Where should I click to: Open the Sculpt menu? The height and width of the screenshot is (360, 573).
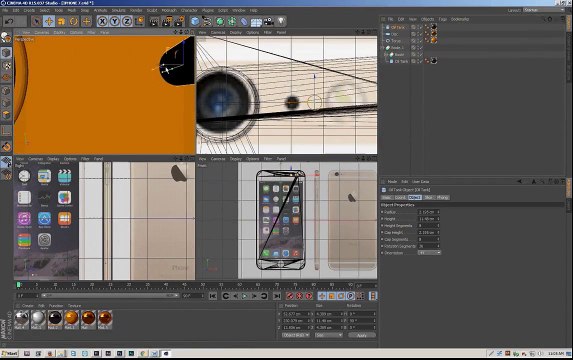[152, 10]
